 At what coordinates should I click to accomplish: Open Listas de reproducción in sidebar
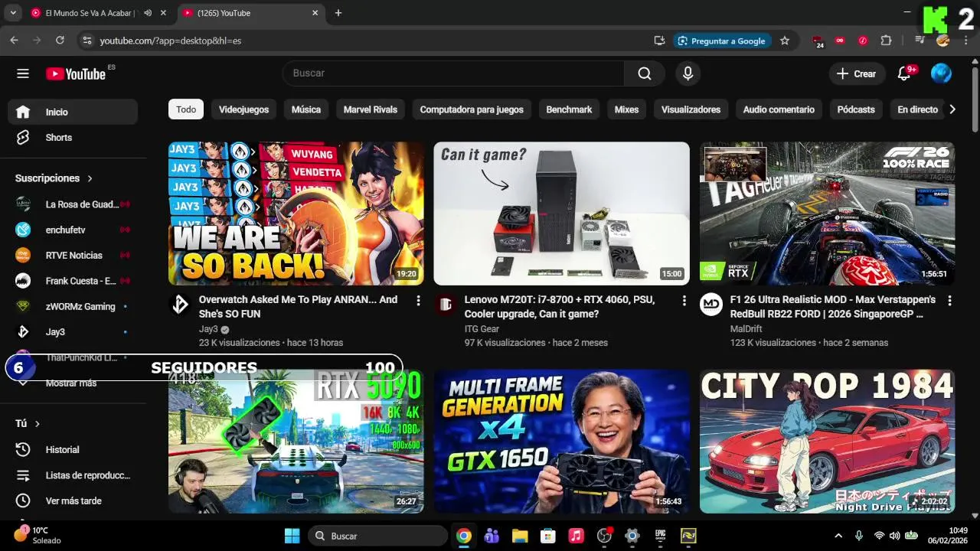pos(73,475)
